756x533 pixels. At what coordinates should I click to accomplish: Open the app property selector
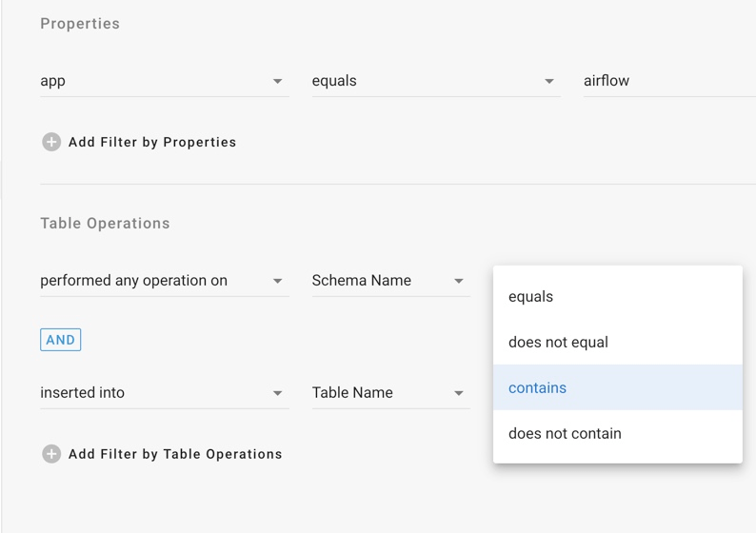click(x=152, y=81)
